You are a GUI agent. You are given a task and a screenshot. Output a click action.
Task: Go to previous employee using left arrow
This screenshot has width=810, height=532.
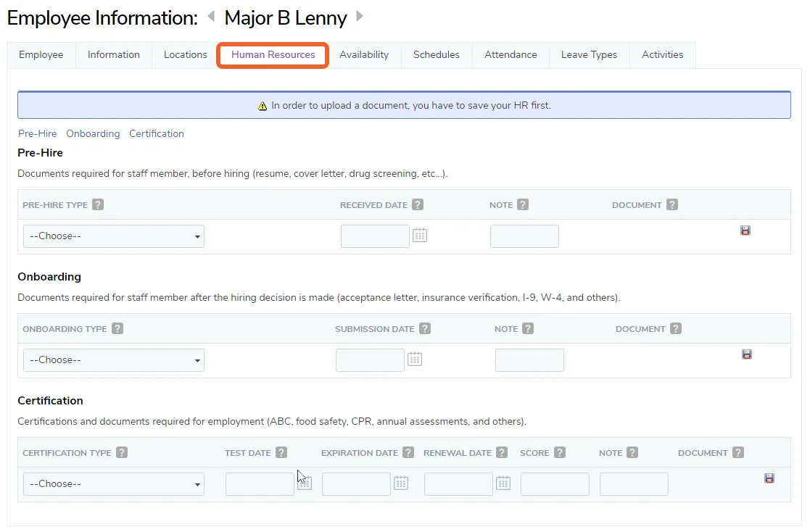coord(211,17)
